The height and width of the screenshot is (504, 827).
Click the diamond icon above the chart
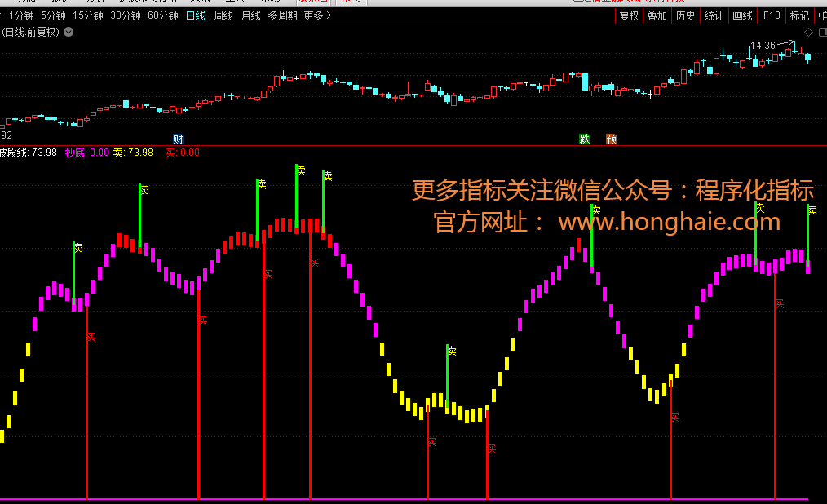807,32
